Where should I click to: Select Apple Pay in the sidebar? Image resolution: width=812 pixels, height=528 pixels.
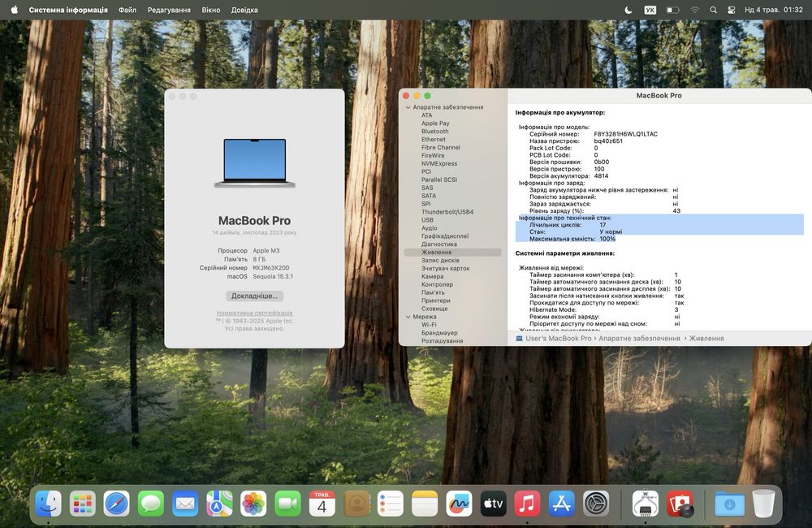click(435, 123)
